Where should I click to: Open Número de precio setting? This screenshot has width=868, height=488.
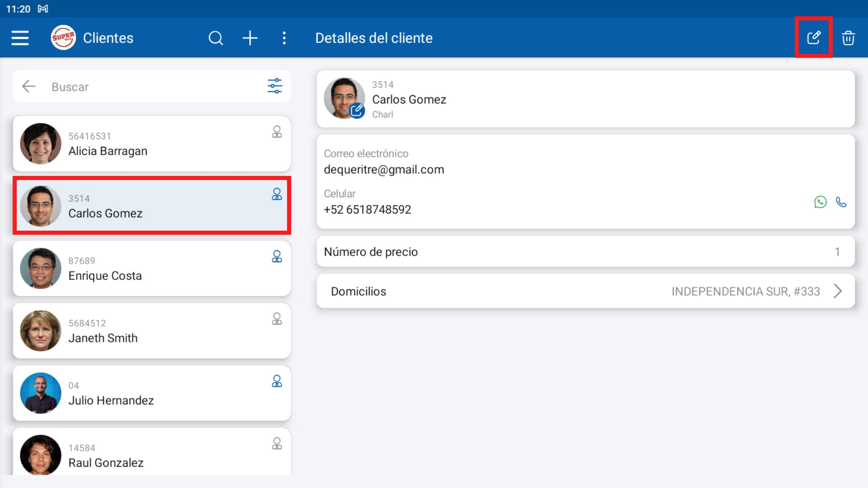pyautogui.click(x=585, y=251)
